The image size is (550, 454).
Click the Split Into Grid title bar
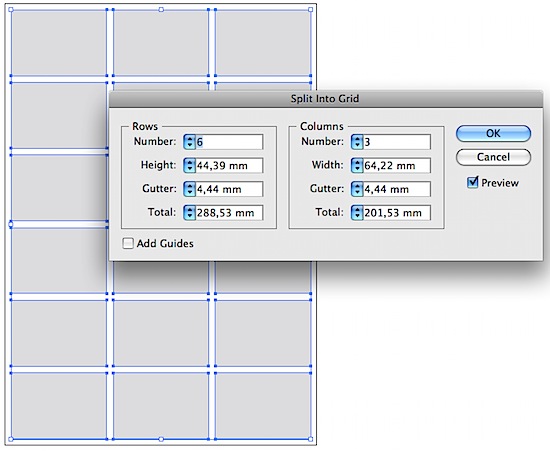click(326, 99)
